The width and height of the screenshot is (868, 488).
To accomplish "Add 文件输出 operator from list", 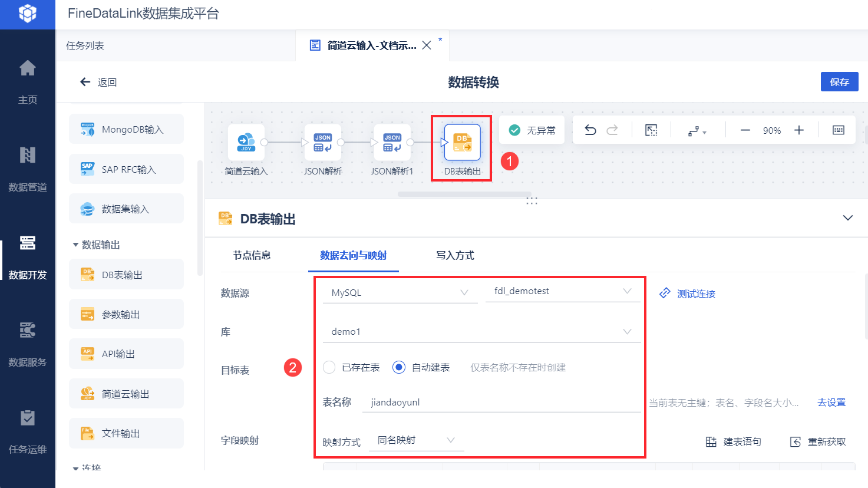I will click(x=126, y=433).
